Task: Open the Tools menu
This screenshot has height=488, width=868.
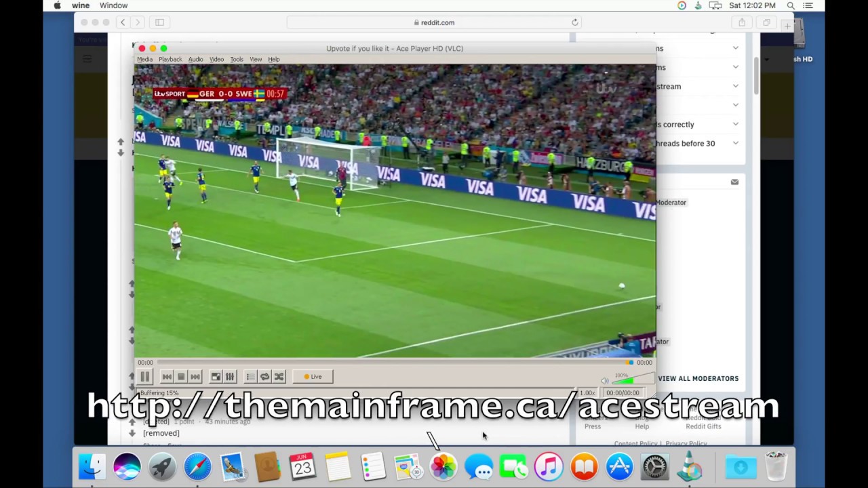Action: pyautogui.click(x=237, y=60)
